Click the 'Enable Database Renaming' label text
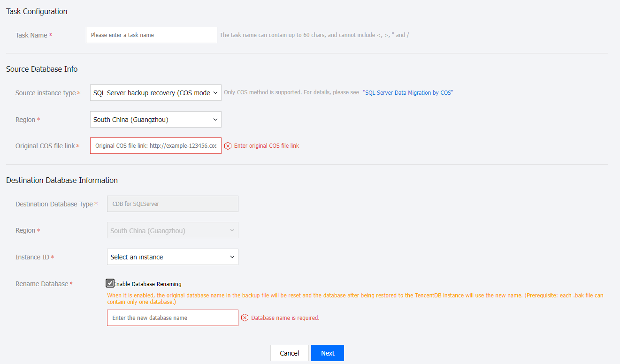The height and width of the screenshot is (364, 620). click(147, 284)
